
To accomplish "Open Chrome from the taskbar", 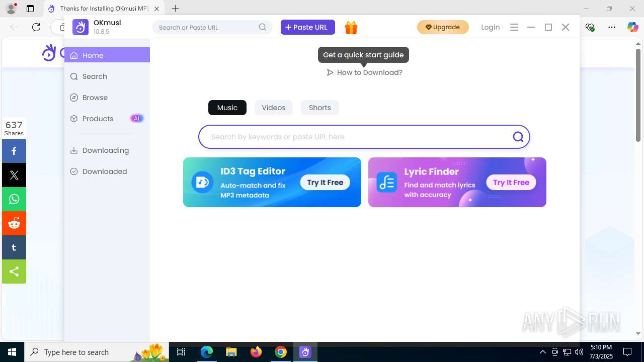I will click(x=281, y=352).
